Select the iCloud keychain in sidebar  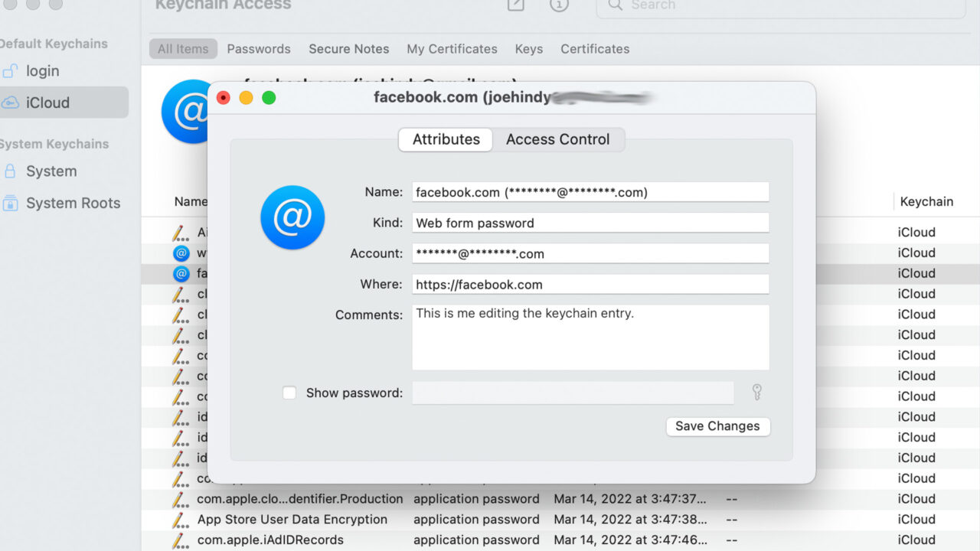pos(47,103)
